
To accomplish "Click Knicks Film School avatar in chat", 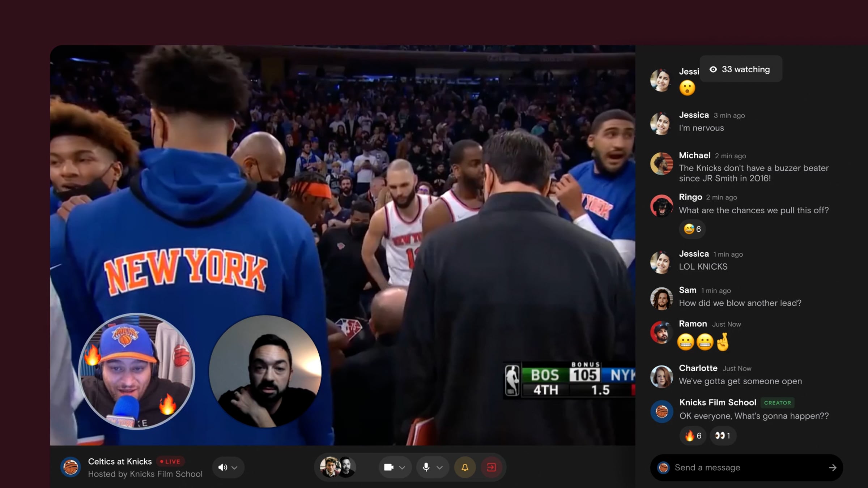I will (662, 411).
